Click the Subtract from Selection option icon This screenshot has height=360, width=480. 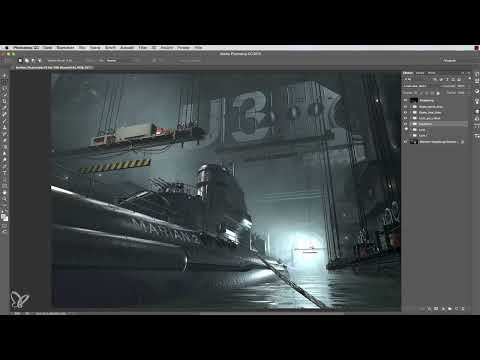[33, 60]
